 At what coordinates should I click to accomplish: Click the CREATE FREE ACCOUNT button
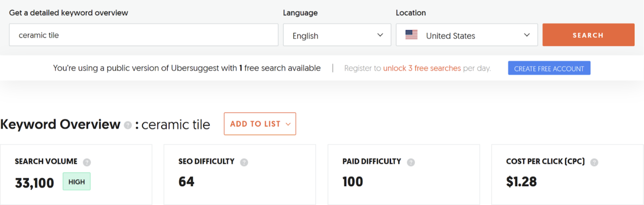[x=549, y=68]
